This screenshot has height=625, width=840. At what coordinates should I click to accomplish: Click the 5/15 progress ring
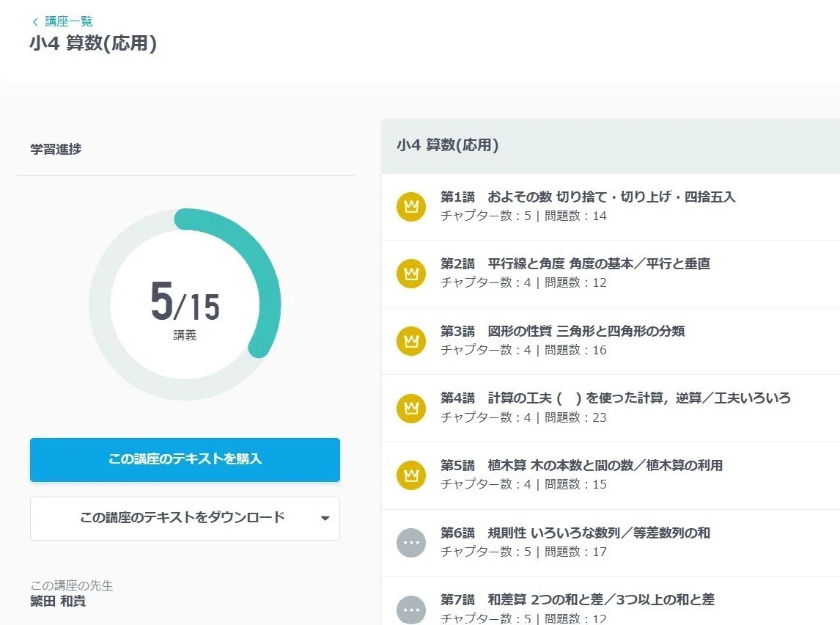(185, 304)
